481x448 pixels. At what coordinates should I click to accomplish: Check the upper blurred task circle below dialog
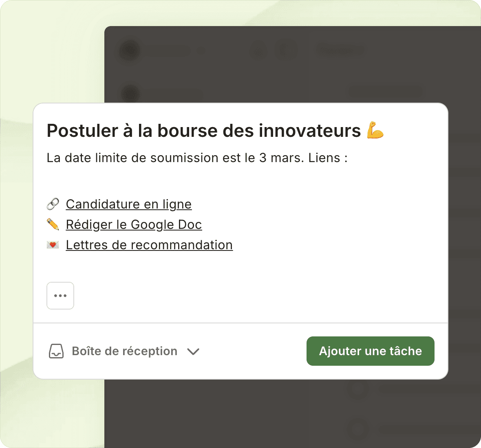[x=357, y=389]
